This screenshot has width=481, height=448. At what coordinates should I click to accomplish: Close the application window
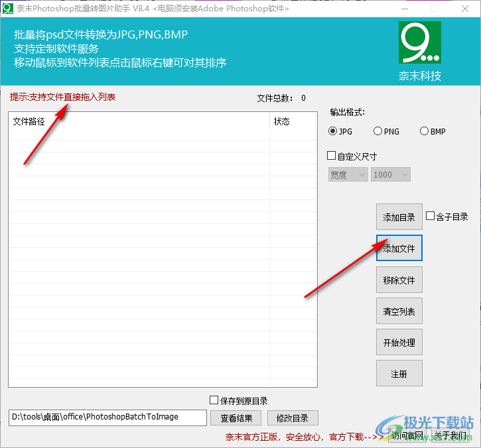[465, 9]
